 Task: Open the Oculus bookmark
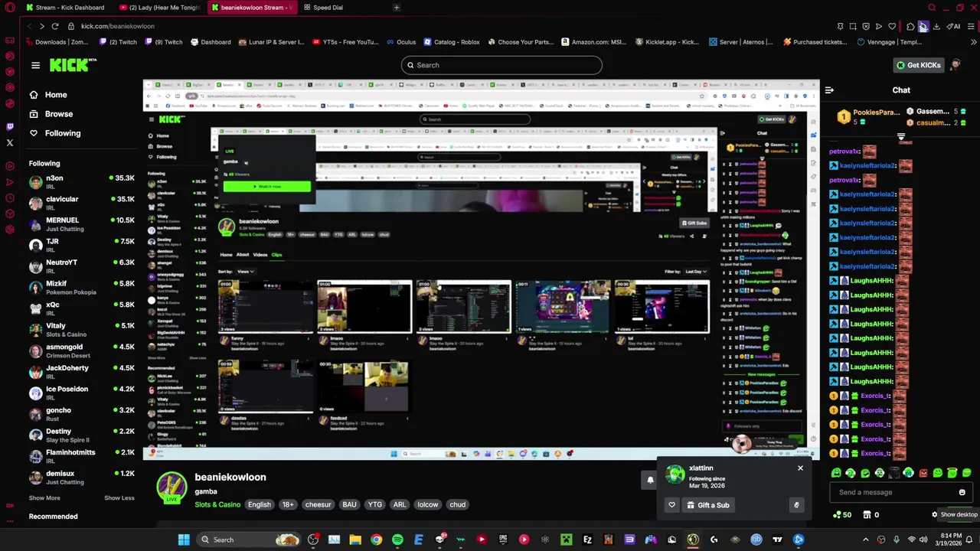click(x=401, y=42)
